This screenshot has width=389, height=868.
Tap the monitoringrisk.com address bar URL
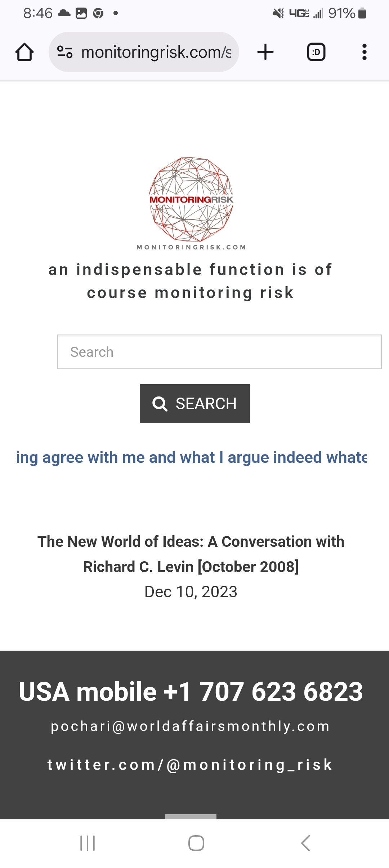tap(156, 52)
